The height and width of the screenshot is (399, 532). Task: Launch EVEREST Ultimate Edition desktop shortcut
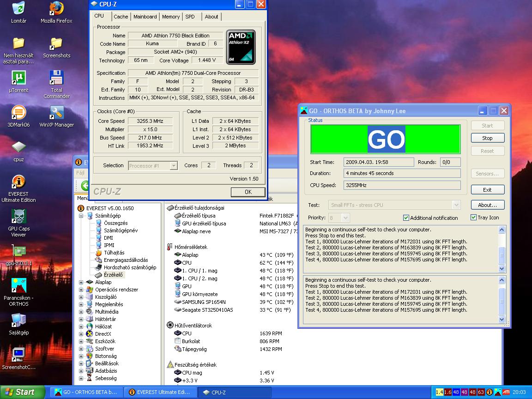pos(18,188)
